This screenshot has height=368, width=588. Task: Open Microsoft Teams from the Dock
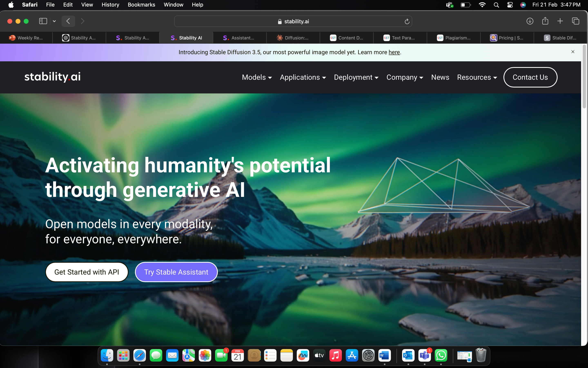point(424,356)
